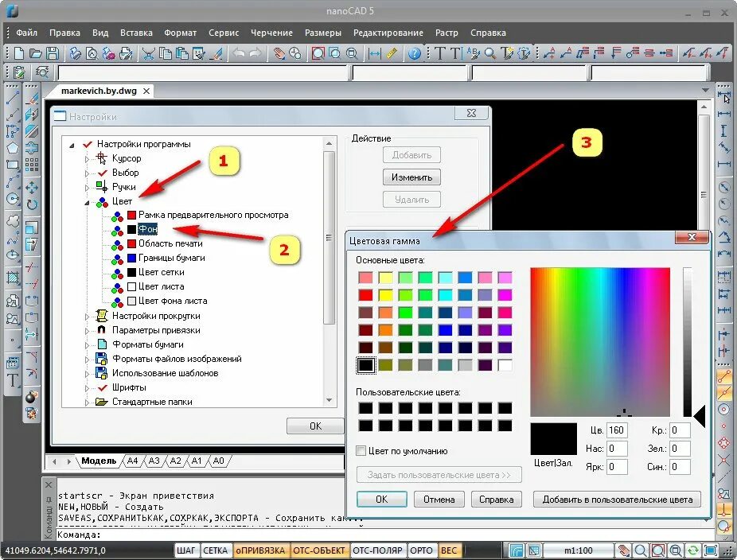Viewport: 737px width, 560px height.
Task: Expand the 'Выбор' tree node
Action: point(87,173)
